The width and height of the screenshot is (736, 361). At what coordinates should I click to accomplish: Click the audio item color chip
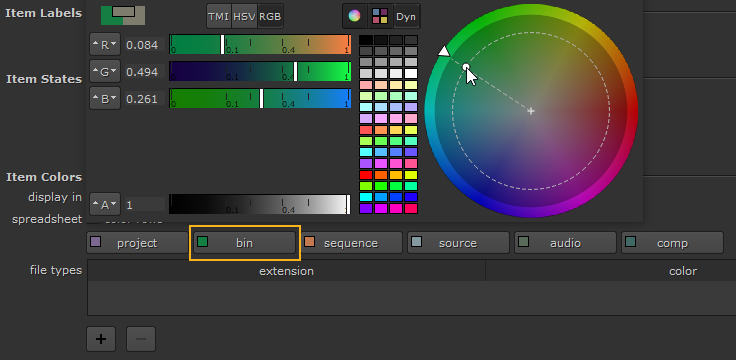point(523,242)
